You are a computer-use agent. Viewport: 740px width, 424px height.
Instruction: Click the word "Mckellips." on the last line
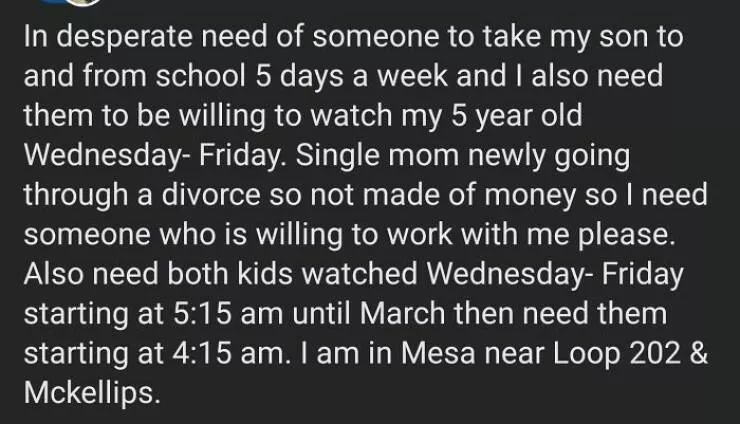click(x=91, y=391)
